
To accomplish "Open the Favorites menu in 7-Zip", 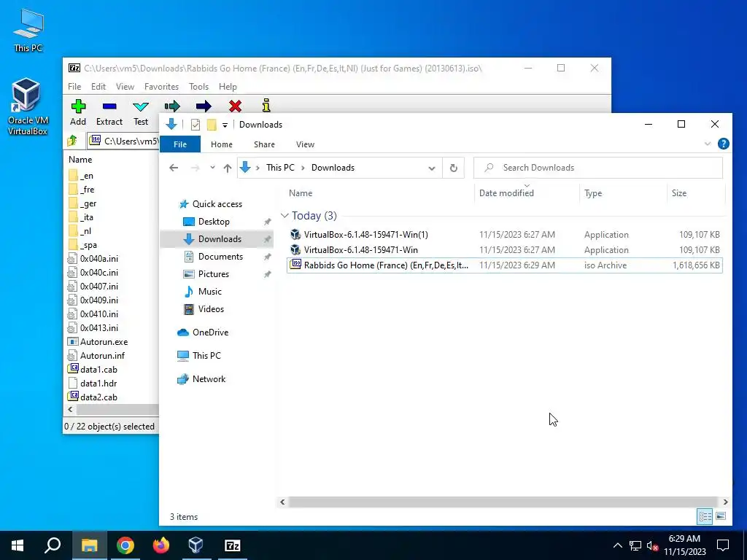I will point(161,87).
